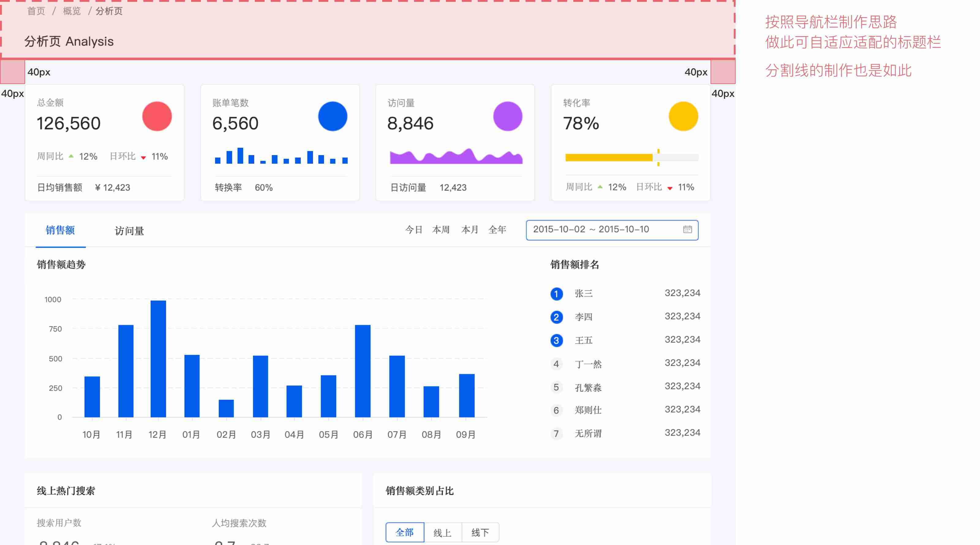
Task: Filter by 全年
Action: (x=497, y=230)
